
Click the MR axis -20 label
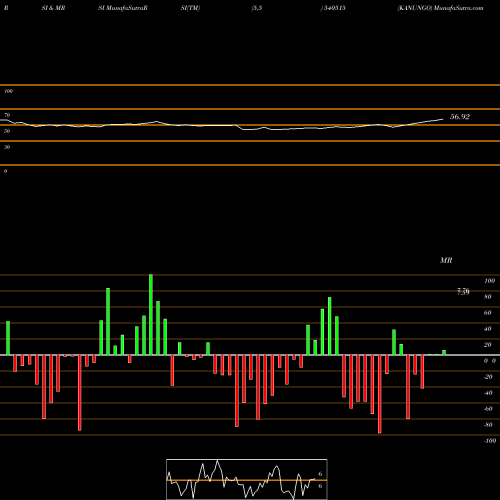coord(488,377)
